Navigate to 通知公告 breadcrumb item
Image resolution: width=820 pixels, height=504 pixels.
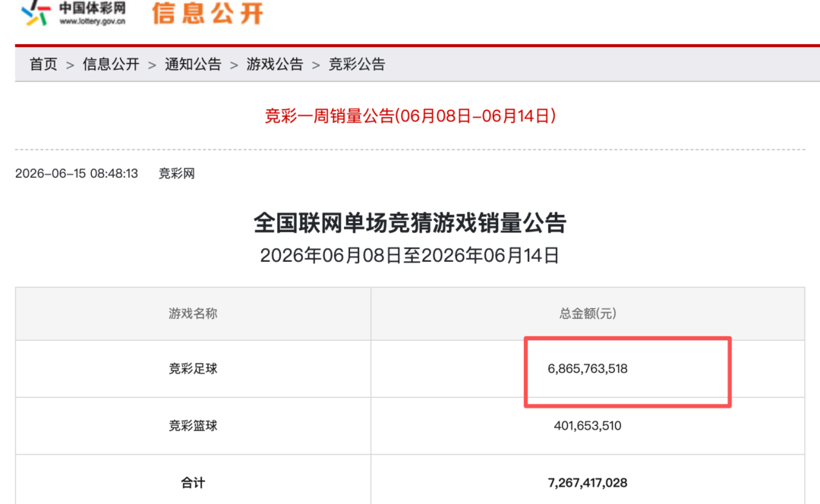pyautogui.click(x=193, y=65)
